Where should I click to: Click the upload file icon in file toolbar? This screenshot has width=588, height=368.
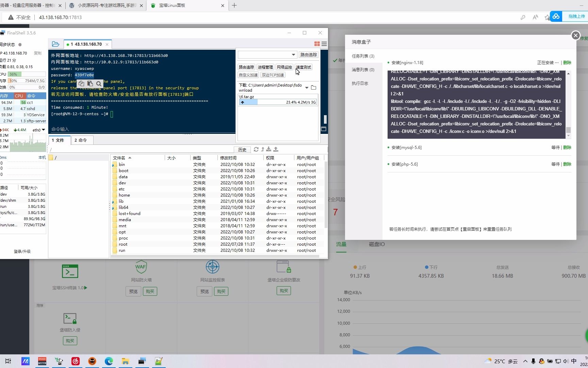coord(276,149)
